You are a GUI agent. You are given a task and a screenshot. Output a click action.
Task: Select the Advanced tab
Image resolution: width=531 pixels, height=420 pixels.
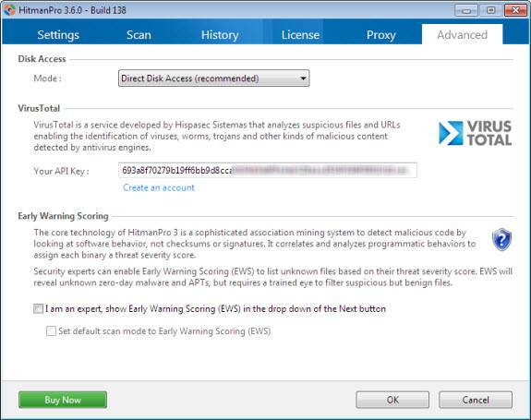click(x=462, y=34)
